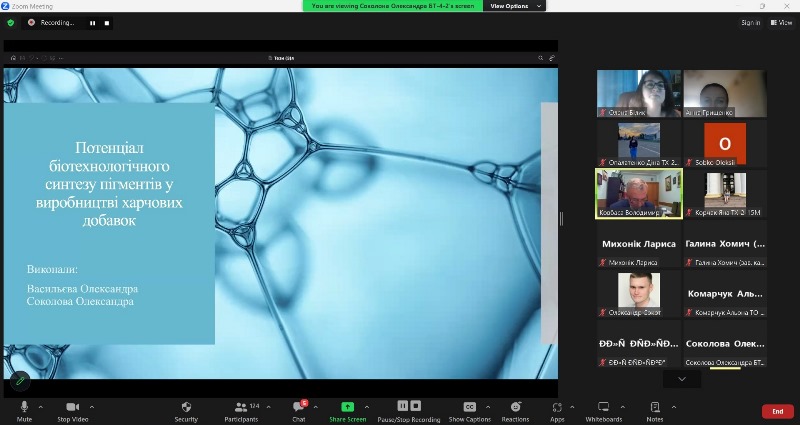Select Михонік Лариса participant tile

click(639, 244)
